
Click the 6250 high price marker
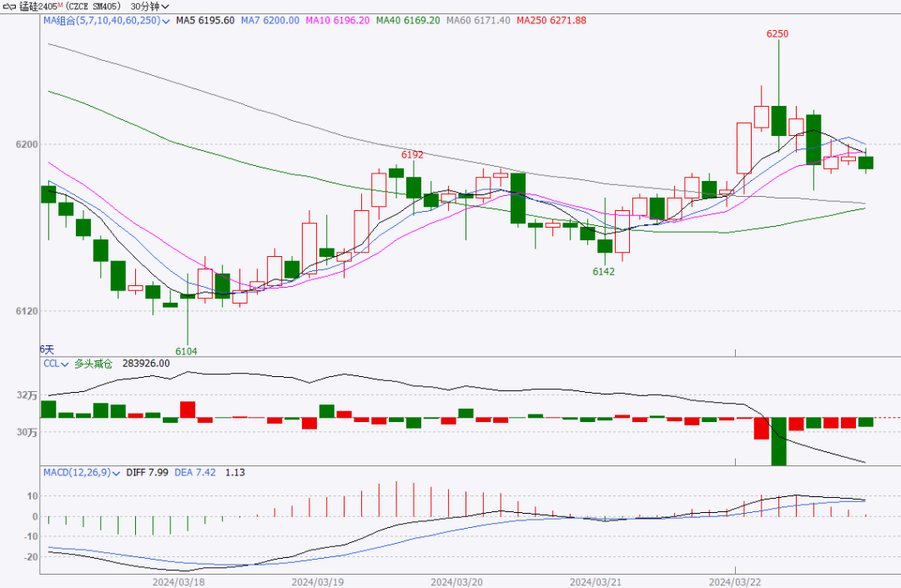[x=778, y=34]
